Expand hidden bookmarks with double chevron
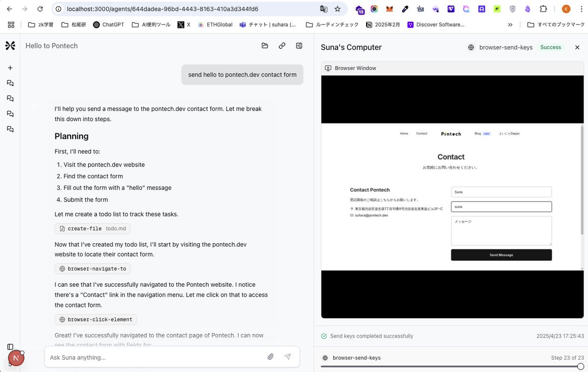This screenshot has width=588, height=372. click(510, 25)
